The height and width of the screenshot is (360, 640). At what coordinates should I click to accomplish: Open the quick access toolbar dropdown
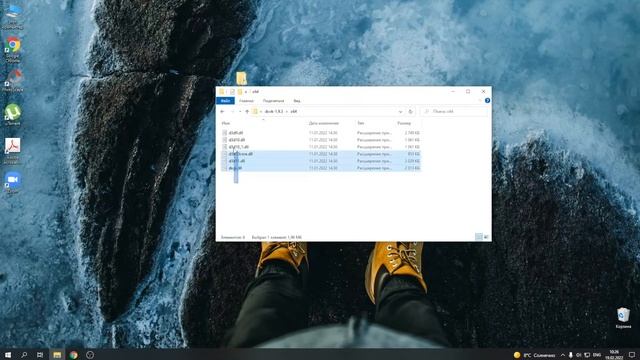[x=246, y=92]
